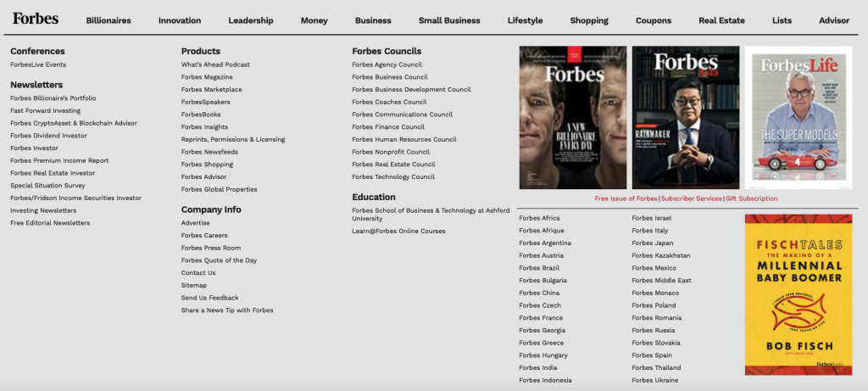Open the Sitemap link
868x391 pixels.
click(x=194, y=285)
